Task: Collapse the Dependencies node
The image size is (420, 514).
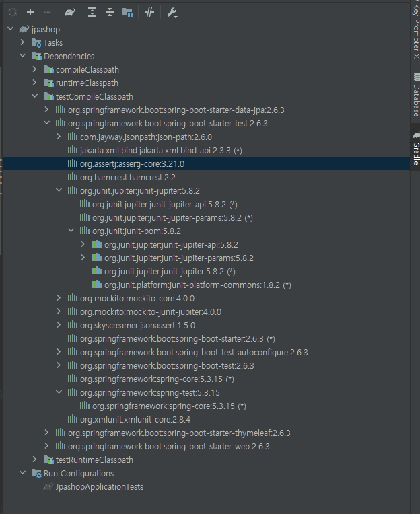Action: 23,56
